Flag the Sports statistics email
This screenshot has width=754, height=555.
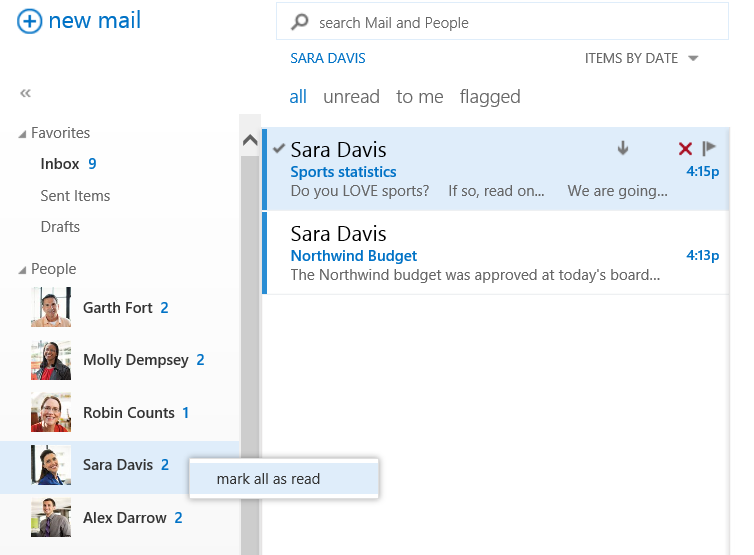[709, 149]
